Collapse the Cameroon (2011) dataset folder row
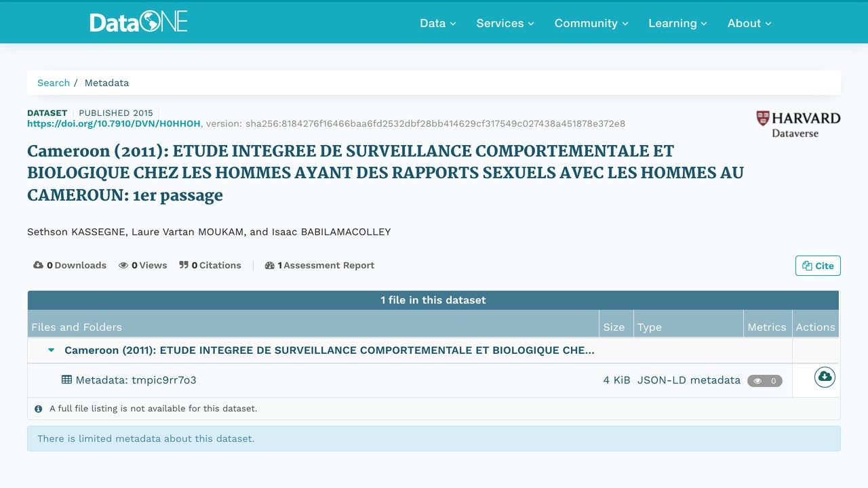The image size is (868, 488). 51,350
